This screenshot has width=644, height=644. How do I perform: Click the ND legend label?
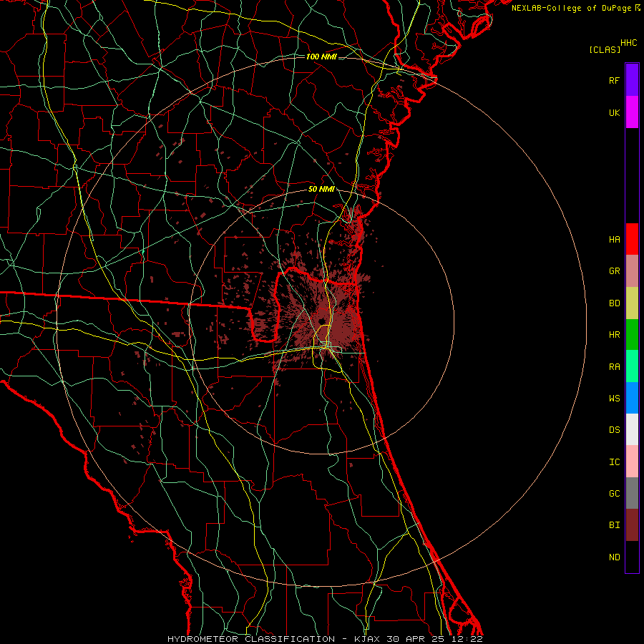615,557
